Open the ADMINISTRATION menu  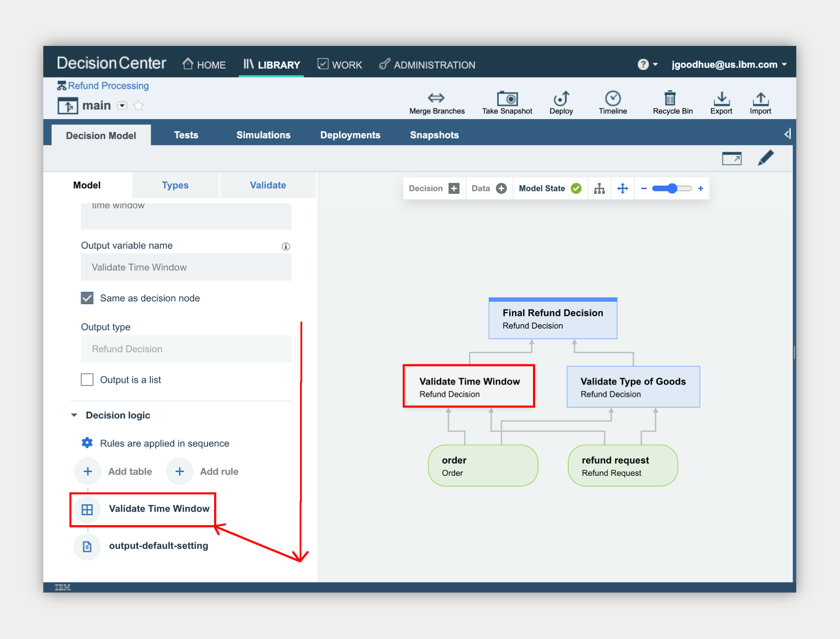click(x=427, y=65)
